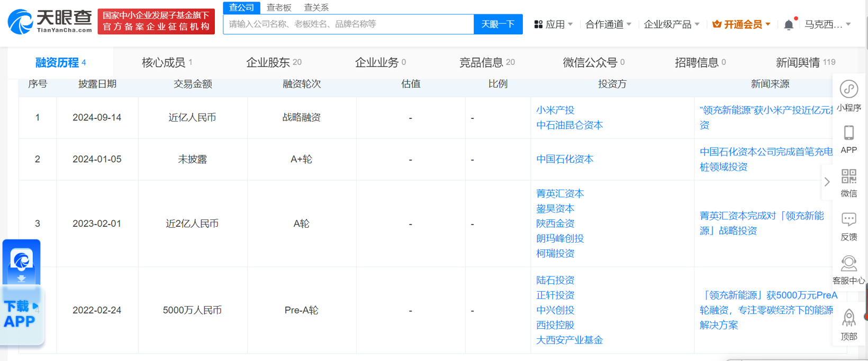Open the 正轩投资 investor link
The width and height of the screenshot is (868, 361).
(555, 295)
